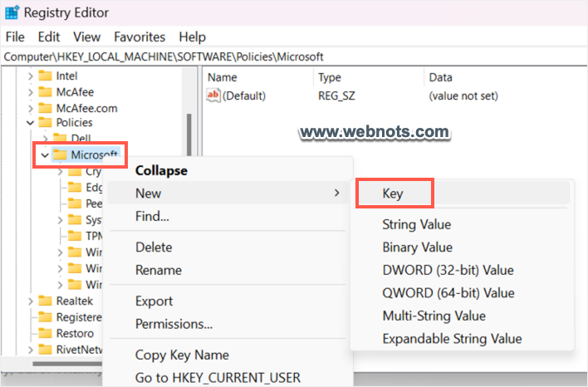588x387 pixels.
Task: Click Export in the context menu
Action: pyautogui.click(x=154, y=301)
